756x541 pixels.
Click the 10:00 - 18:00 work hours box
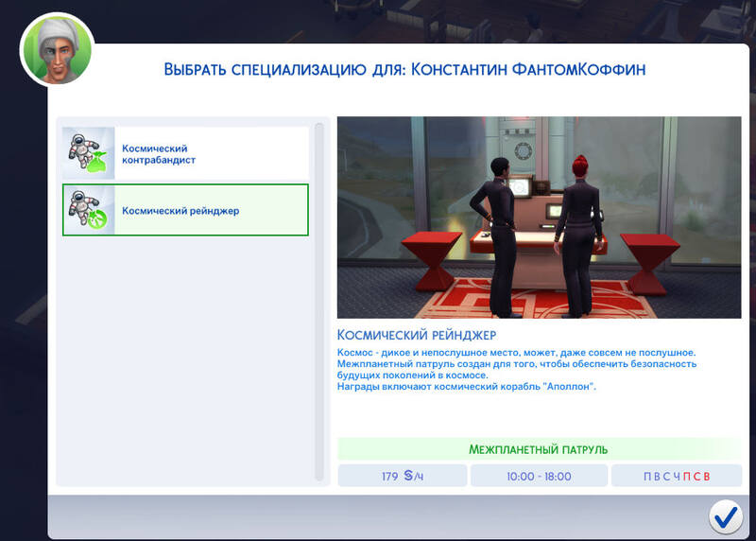(x=539, y=476)
